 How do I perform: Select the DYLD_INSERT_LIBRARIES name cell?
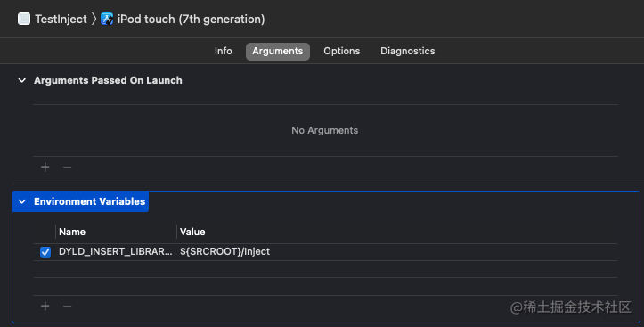tap(116, 251)
